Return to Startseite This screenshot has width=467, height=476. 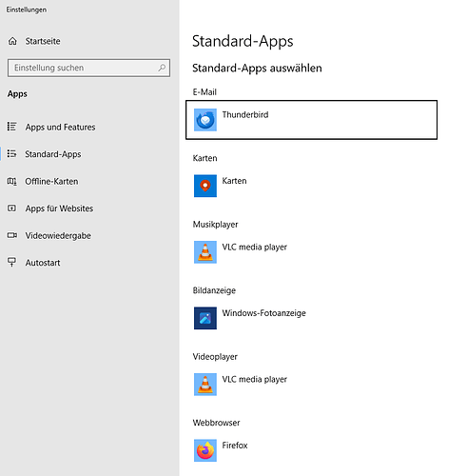pos(43,41)
